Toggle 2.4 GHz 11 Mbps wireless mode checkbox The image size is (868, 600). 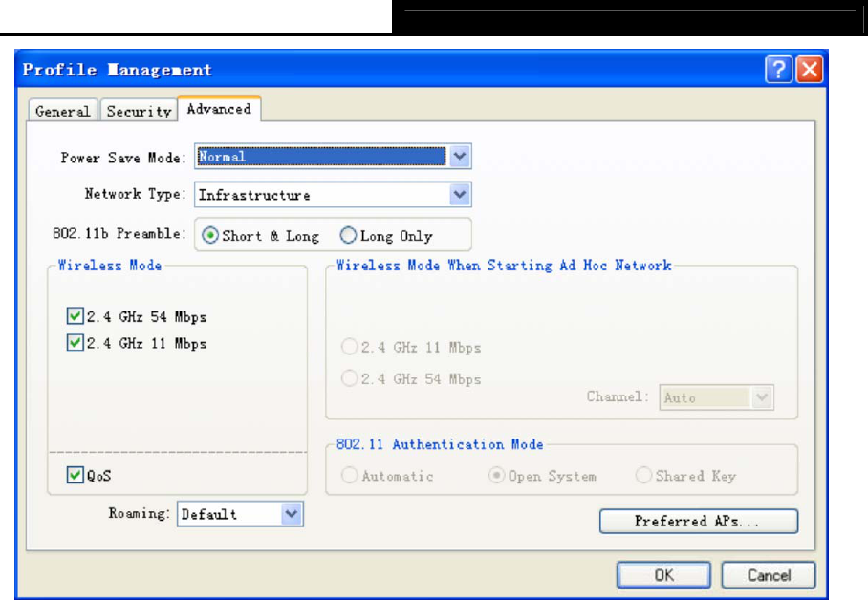(x=75, y=343)
